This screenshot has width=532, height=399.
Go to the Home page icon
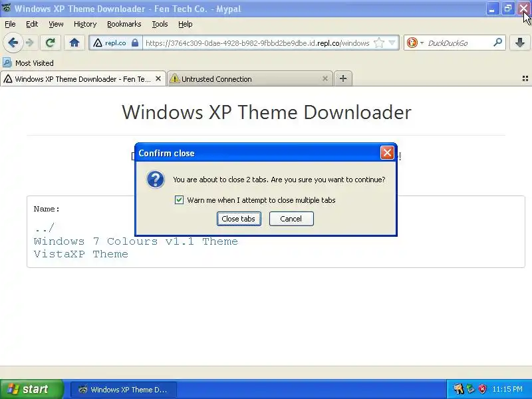(x=74, y=43)
